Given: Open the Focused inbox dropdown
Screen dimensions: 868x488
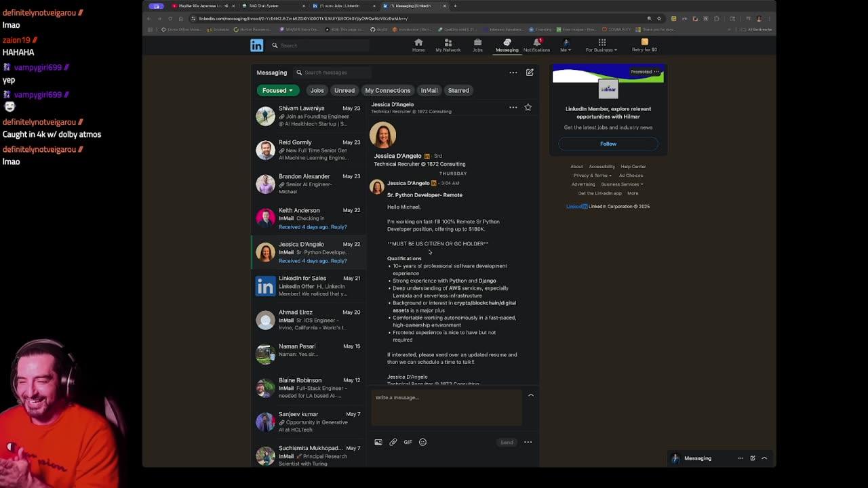Looking at the screenshot, I should [277, 90].
